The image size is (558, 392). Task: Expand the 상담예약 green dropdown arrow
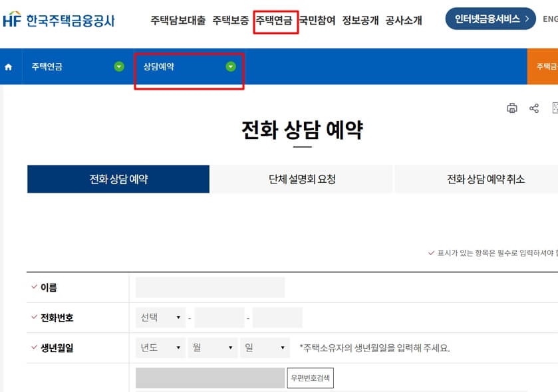(x=230, y=66)
